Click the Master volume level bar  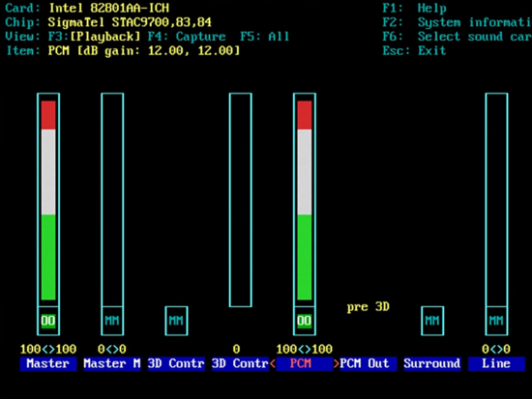click(48, 200)
